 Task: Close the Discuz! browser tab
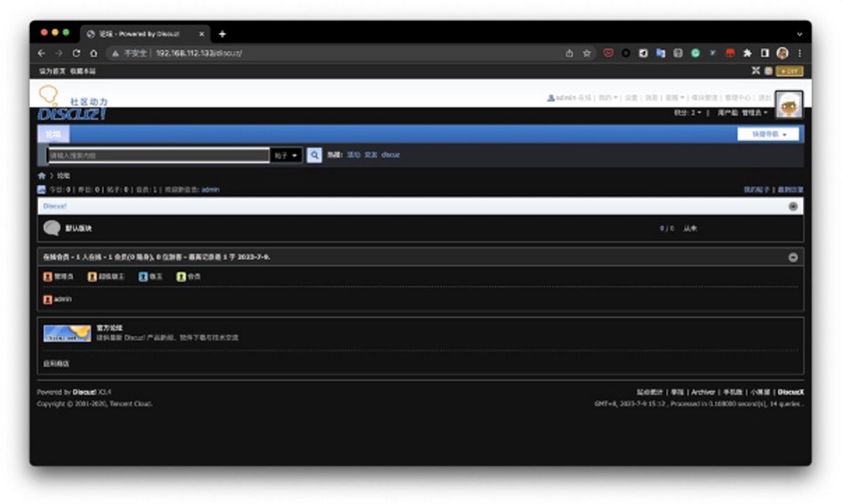coord(202,34)
